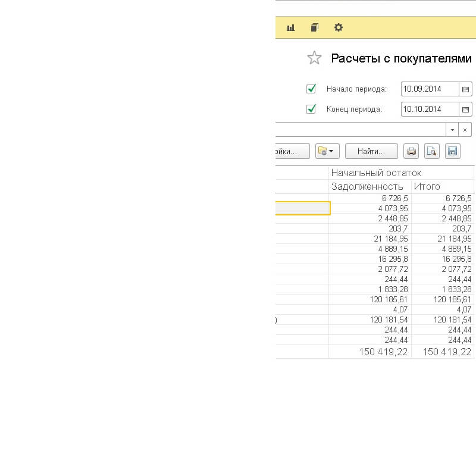The width and height of the screenshot is (476, 476).
Task: Select Задолженность cell 203,7
Action: coord(370,228)
